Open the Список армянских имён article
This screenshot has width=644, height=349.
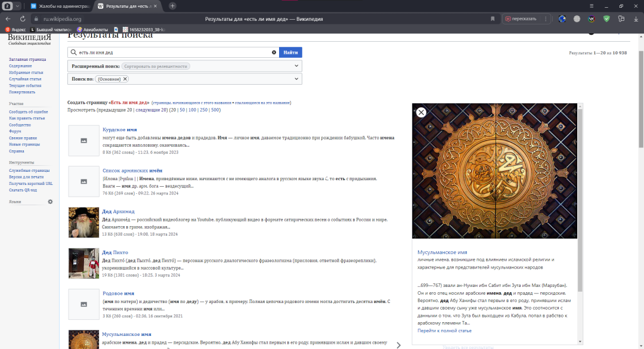pos(132,170)
